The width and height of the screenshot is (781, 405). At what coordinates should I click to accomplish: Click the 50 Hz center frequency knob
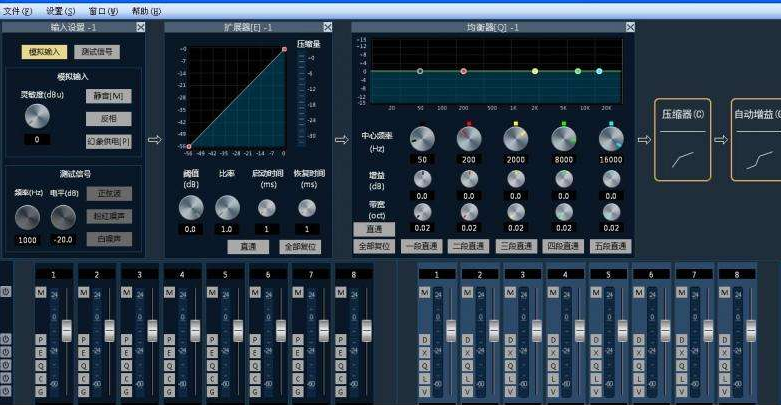point(422,139)
